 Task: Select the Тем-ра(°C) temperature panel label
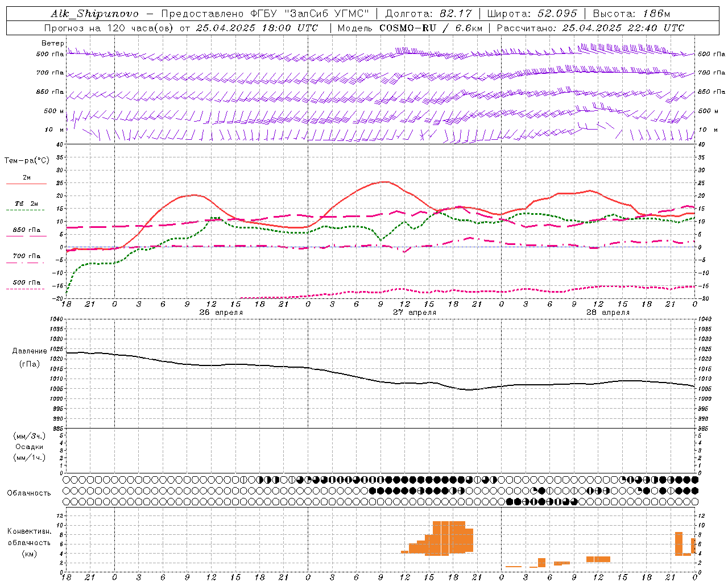[27, 161]
